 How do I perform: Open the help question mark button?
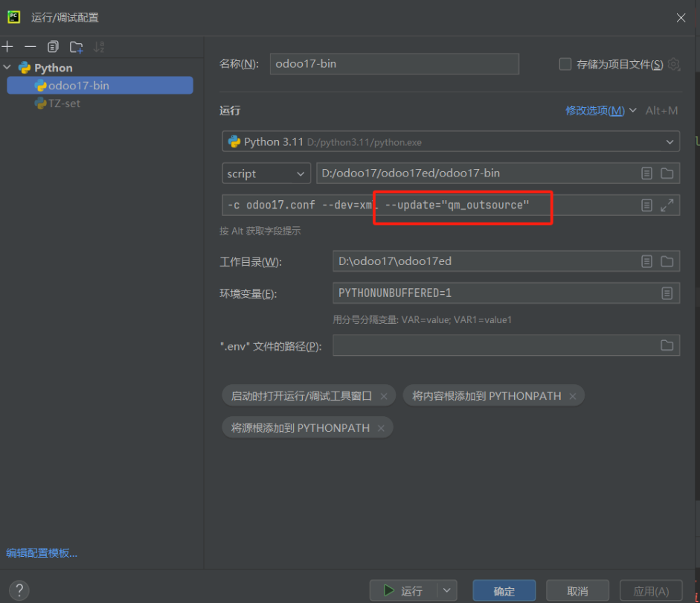pos(19,590)
